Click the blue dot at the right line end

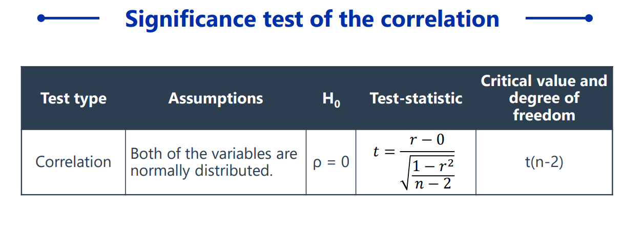coord(589,18)
